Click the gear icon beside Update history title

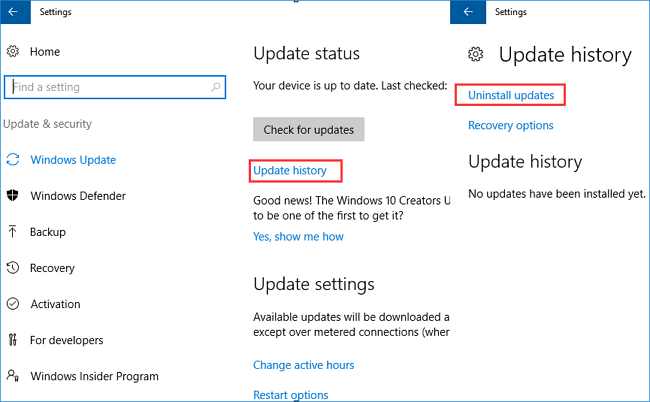coord(475,54)
